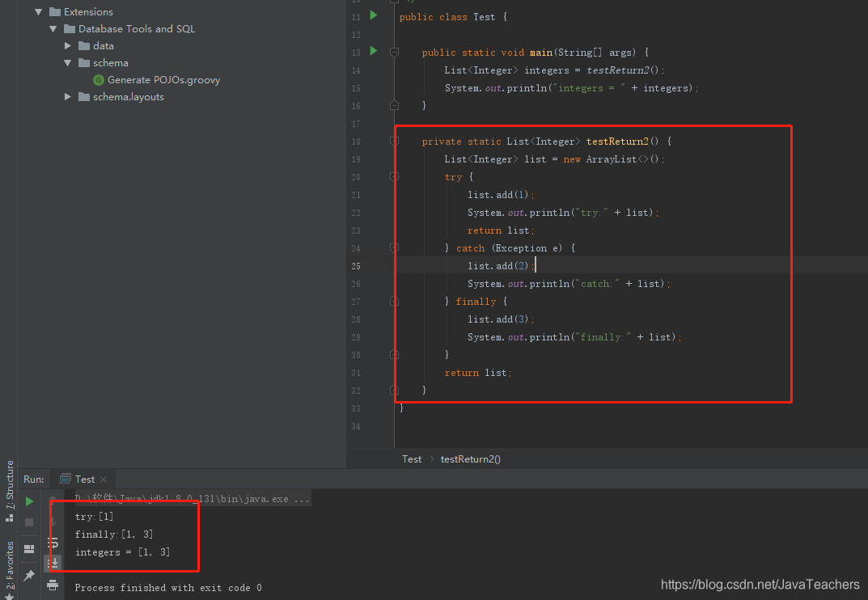This screenshot has width=868, height=600.
Task: Pin the Run tab with pushpin icon
Action: pyautogui.click(x=29, y=576)
